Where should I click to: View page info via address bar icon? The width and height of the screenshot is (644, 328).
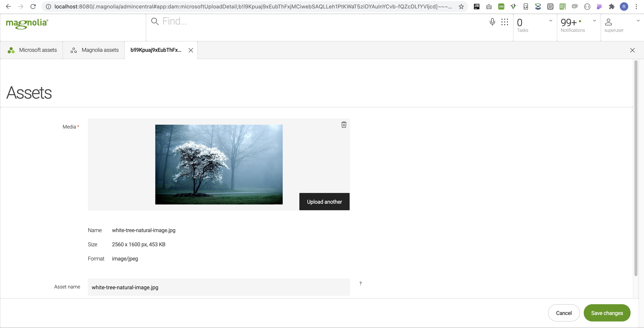point(48,7)
